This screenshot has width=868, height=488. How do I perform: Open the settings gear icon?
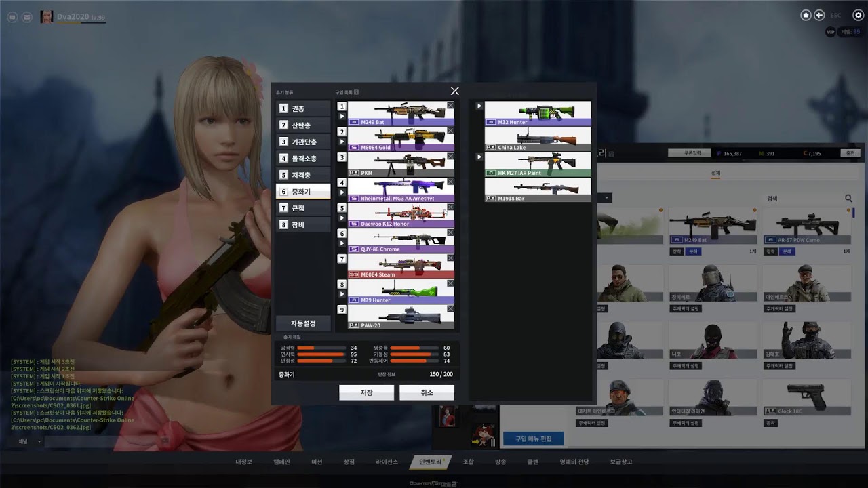pos(858,15)
